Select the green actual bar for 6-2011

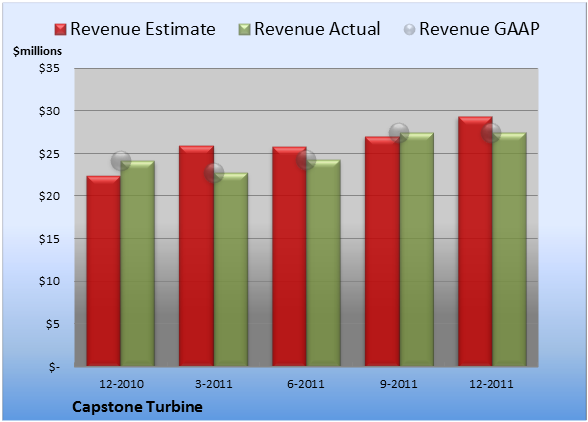point(324,263)
